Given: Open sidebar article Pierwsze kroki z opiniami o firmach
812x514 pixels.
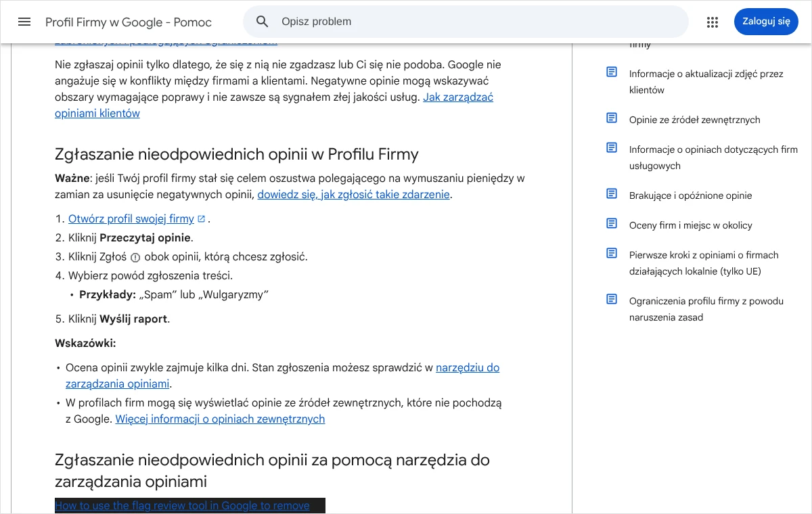Looking at the screenshot, I should click(704, 263).
